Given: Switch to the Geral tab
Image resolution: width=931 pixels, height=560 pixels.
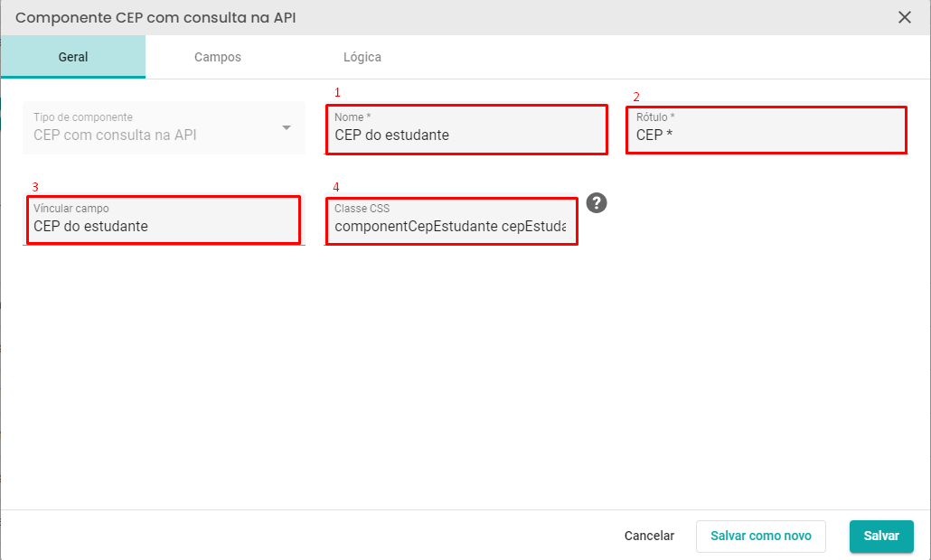Looking at the screenshot, I should click(x=73, y=57).
